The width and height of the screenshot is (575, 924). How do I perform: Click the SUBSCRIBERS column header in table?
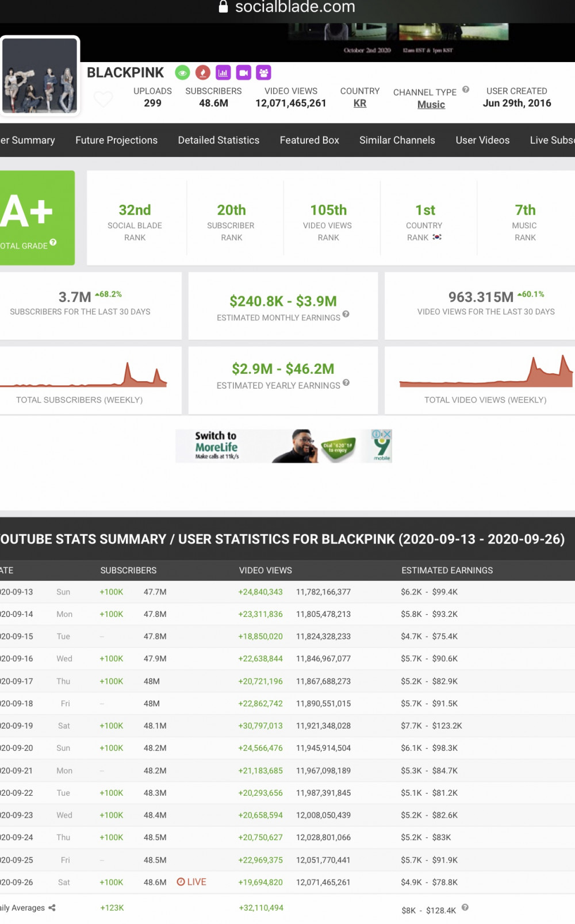click(128, 570)
